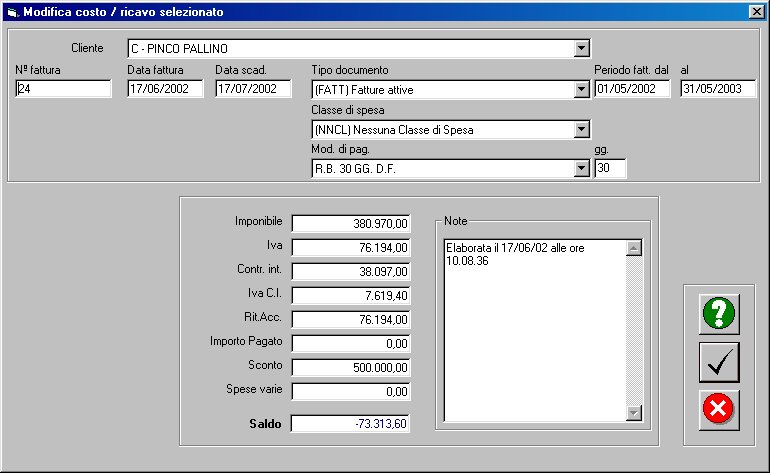
Task: Click the Rit.Acc. field 76.194,00
Action: (351, 319)
